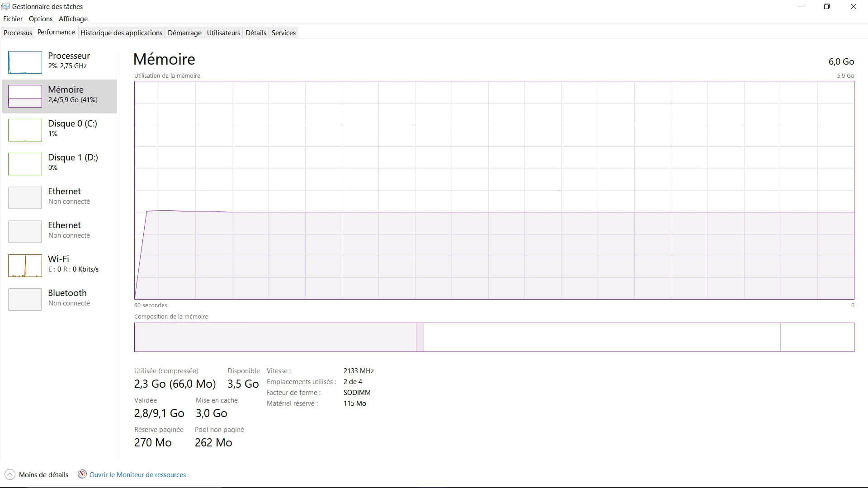Open the Affichage menu
The height and width of the screenshot is (488, 868).
73,19
